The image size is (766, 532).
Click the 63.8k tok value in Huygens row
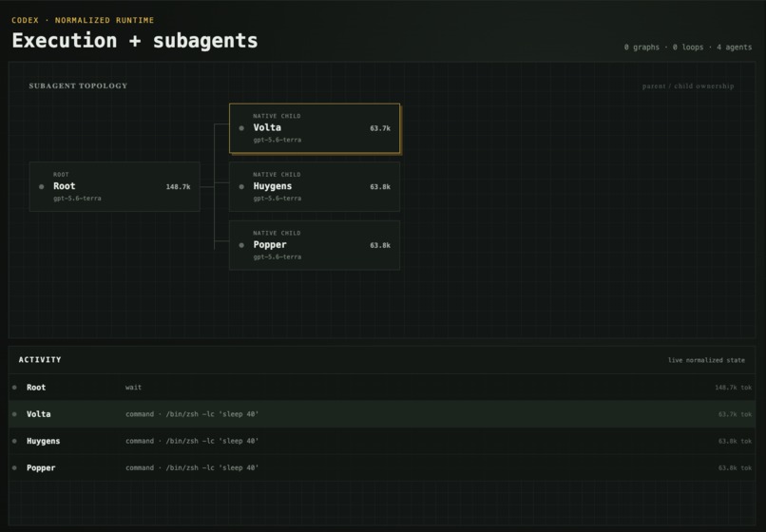click(735, 441)
